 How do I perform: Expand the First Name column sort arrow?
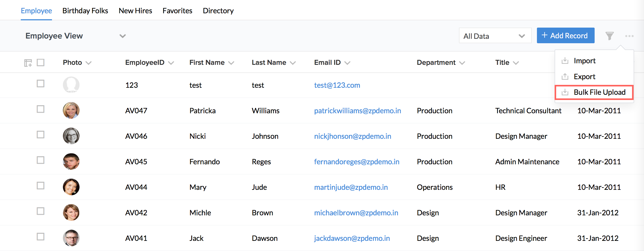[x=231, y=63]
